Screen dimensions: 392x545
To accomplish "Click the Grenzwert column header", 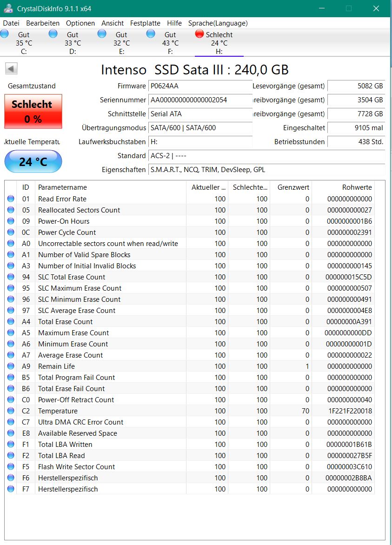I will coord(291,187).
